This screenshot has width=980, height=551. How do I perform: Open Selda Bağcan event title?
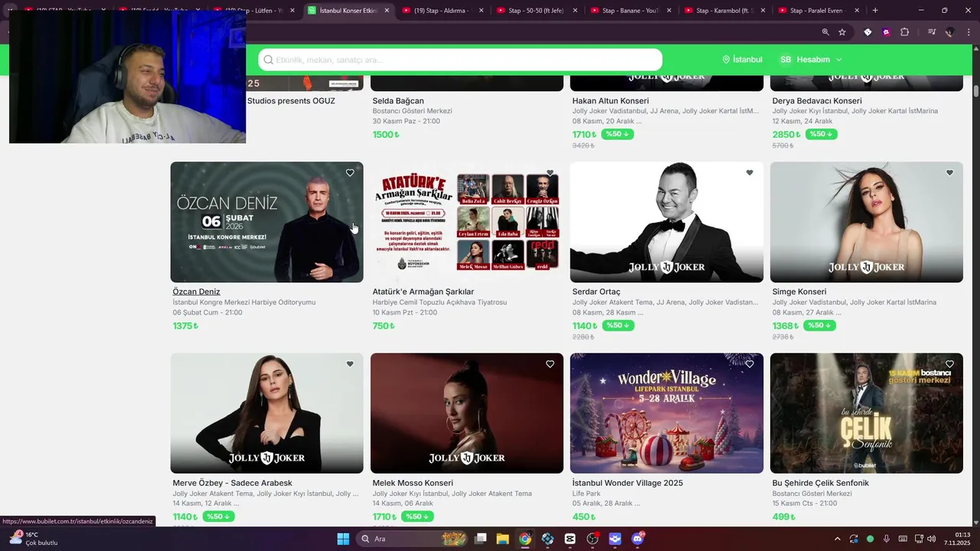pos(398,101)
